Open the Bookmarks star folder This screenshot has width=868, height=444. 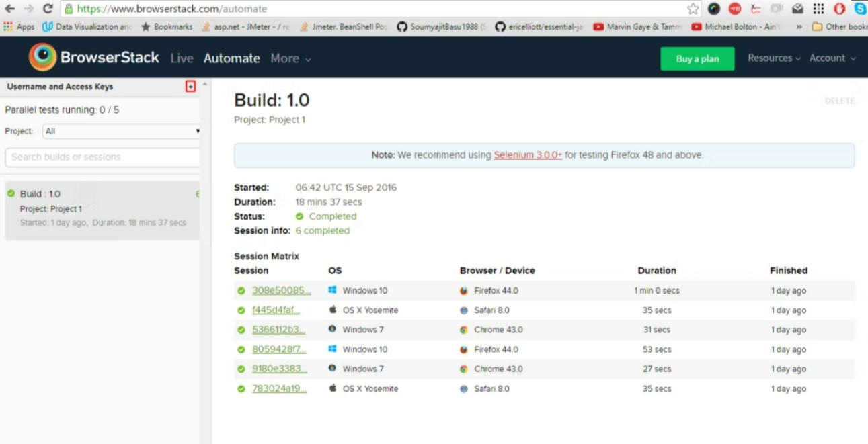(x=166, y=27)
